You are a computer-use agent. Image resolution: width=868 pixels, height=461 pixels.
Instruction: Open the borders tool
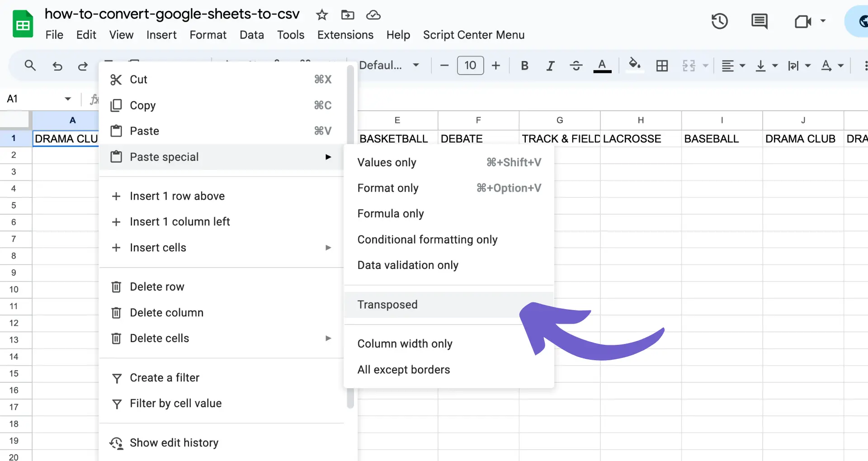(662, 66)
